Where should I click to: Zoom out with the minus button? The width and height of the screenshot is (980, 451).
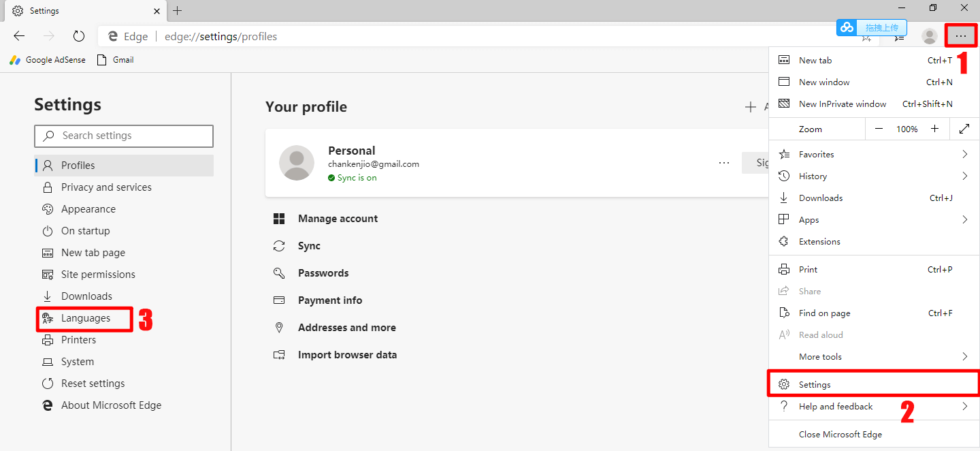coord(879,129)
